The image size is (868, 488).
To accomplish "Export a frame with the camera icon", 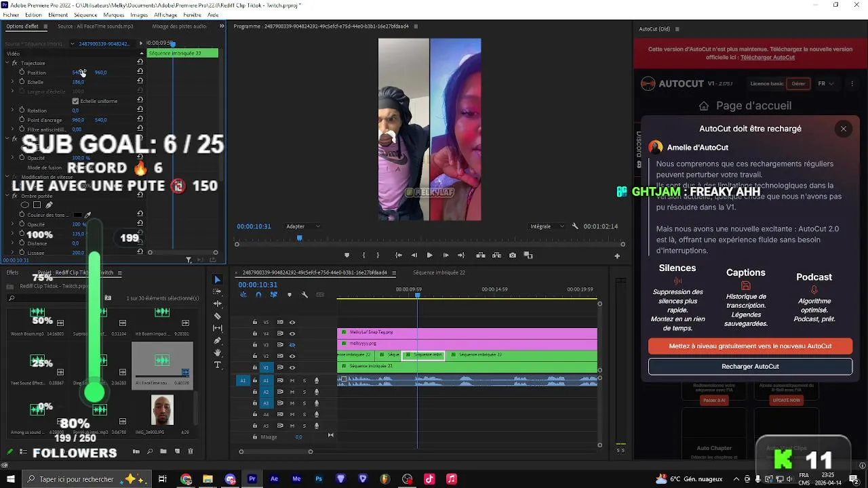I will tap(513, 256).
